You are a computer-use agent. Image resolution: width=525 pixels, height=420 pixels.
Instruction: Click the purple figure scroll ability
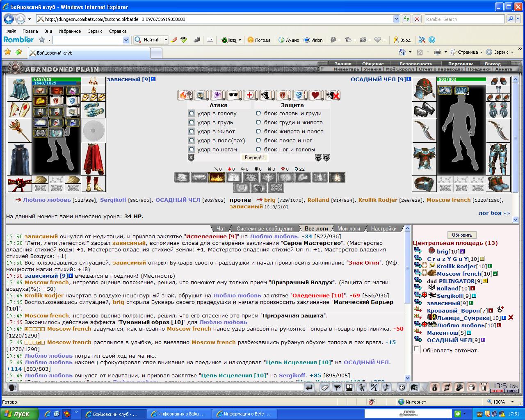pos(217,95)
